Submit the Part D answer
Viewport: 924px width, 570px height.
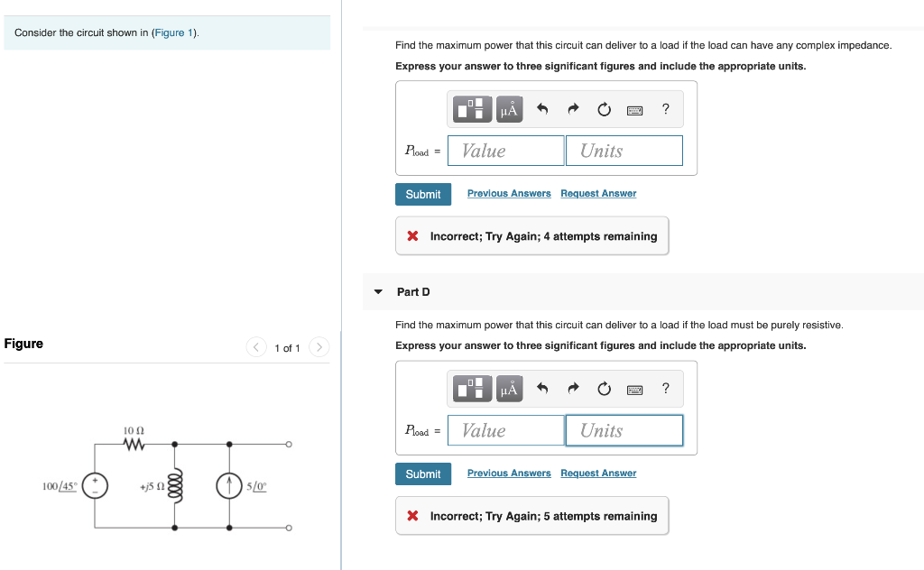click(x=423, y=473)
